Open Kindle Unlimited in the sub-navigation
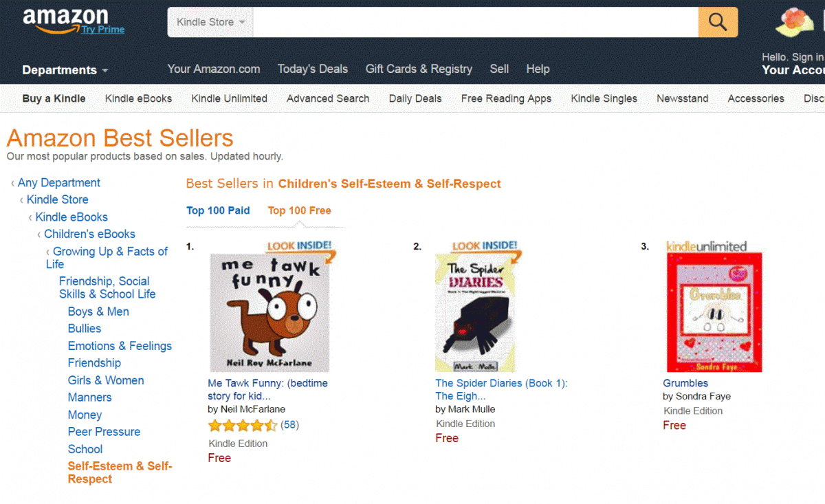This screenshot has width=825, height=504. 229,98
